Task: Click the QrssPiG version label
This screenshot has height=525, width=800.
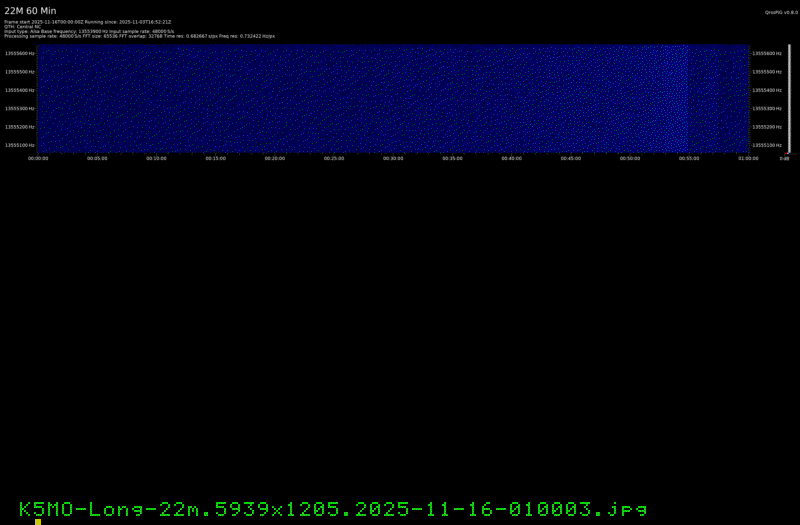Action: (778, 13)
